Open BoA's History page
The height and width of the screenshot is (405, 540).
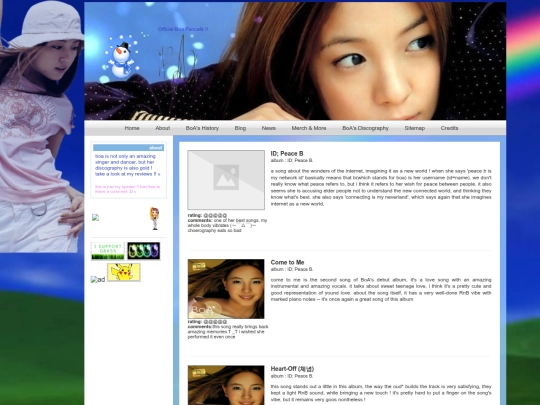(202, 128)
